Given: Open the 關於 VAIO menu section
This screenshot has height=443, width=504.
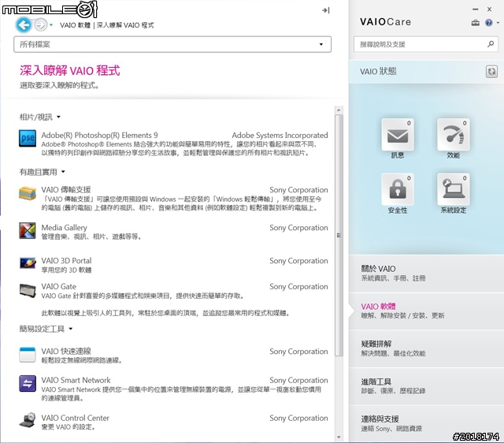Looking at the screenshot, I should [x=426, y=274].
